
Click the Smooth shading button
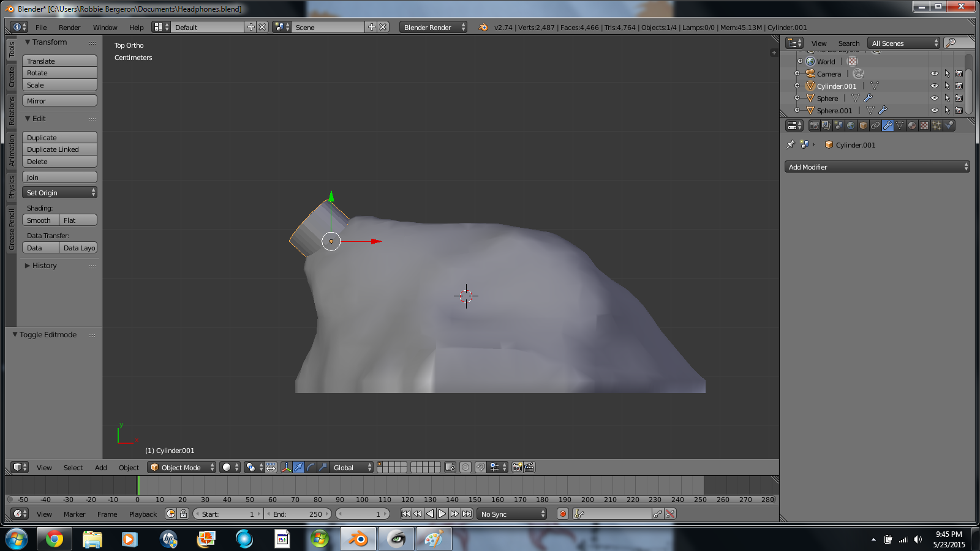pyautogui.click(x=40, y=220)
